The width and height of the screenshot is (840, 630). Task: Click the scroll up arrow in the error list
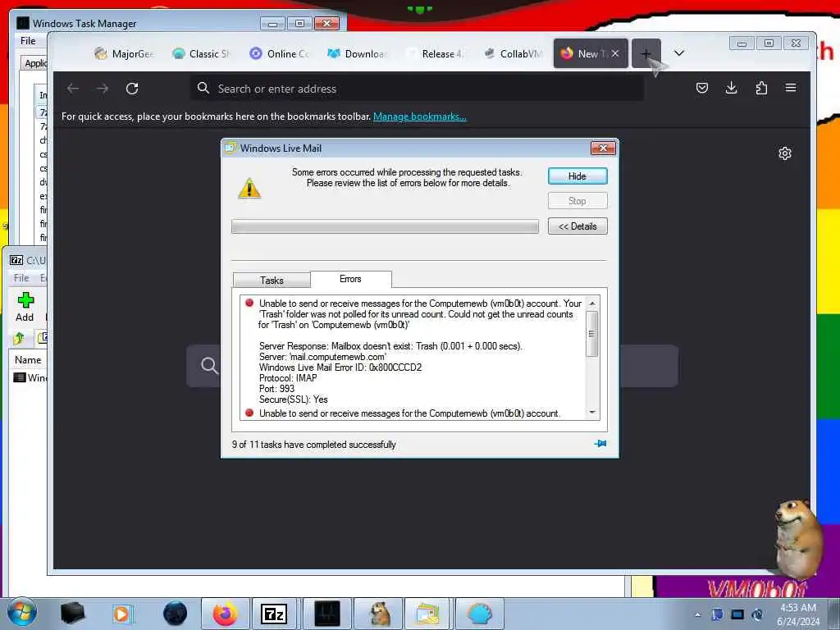[x=592, y=304]
